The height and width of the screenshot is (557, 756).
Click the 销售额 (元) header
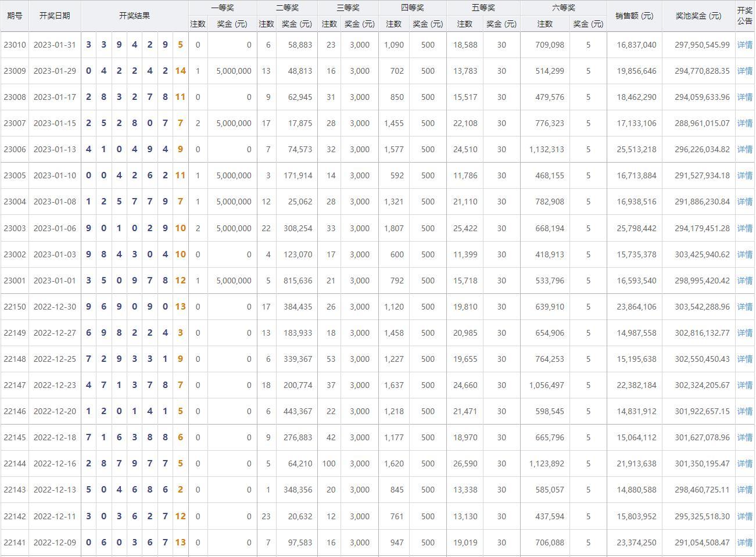pos(634,16)
